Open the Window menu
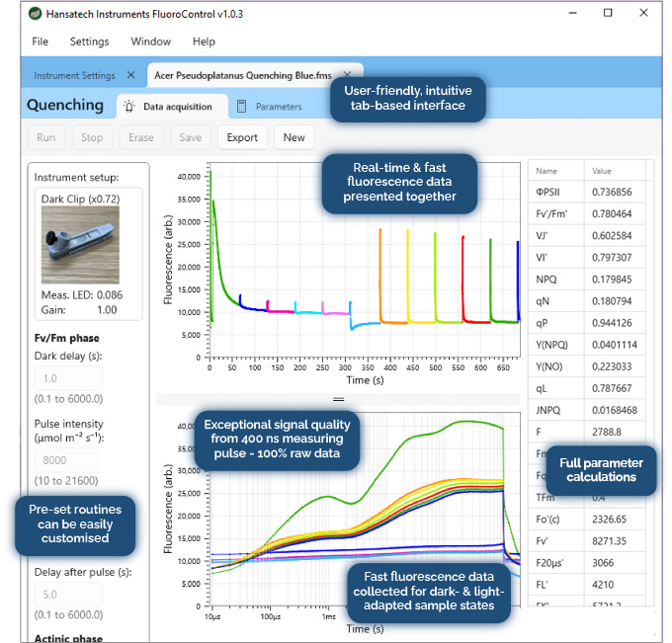 150,41
